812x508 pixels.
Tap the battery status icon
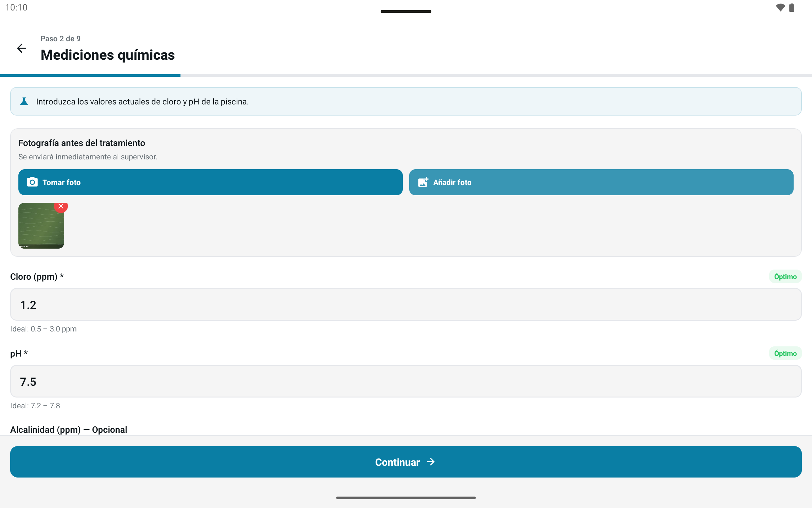[791, 7]
